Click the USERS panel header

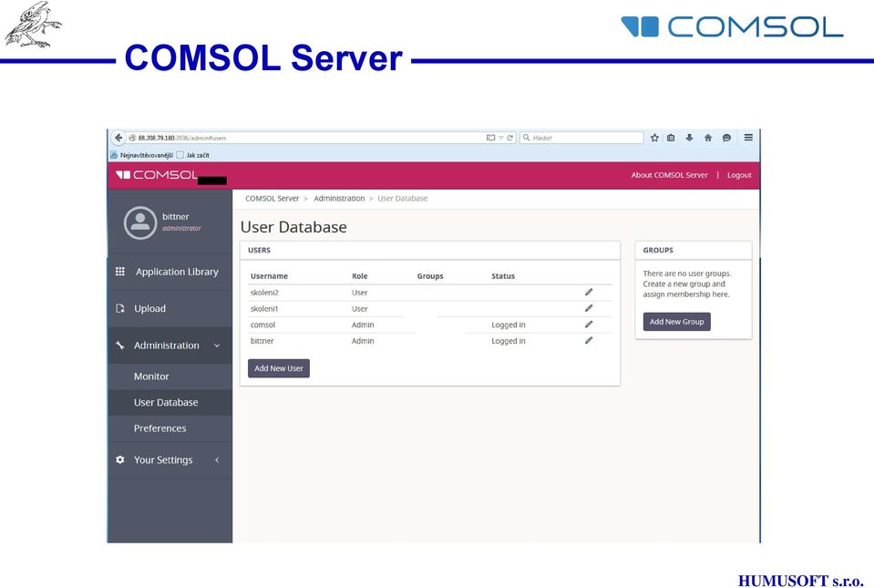pos(430,251)
